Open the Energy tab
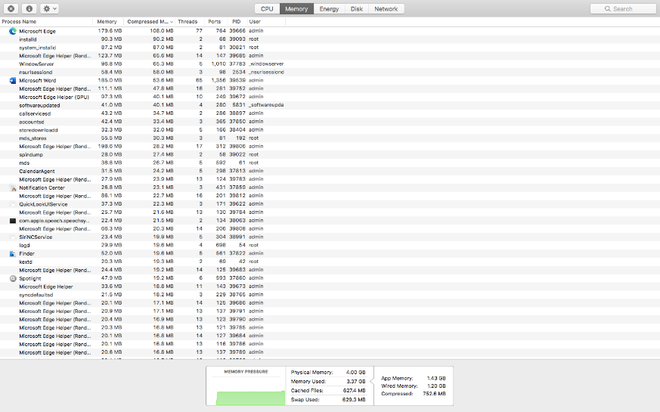 coord(329,9)
